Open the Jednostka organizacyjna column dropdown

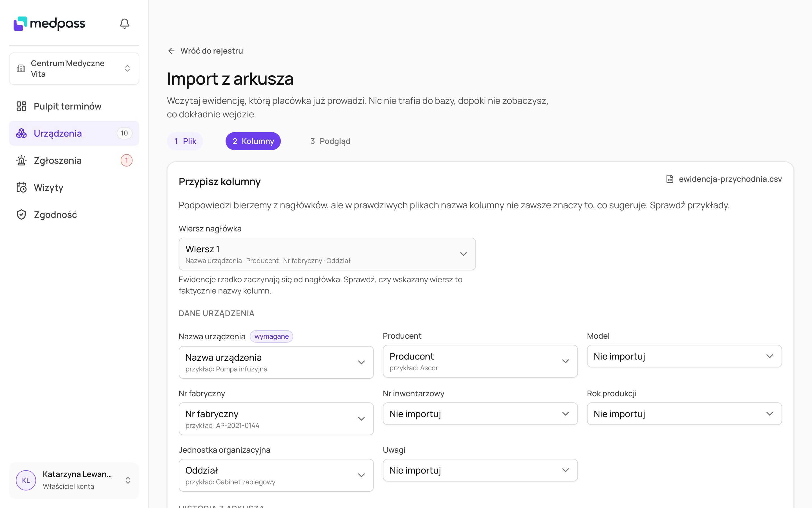(276, 476)
